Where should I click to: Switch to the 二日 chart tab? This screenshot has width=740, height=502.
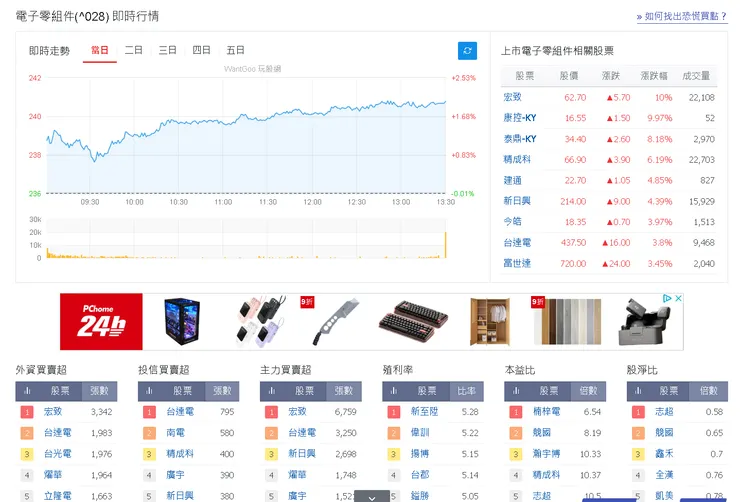tap(134, 50)
